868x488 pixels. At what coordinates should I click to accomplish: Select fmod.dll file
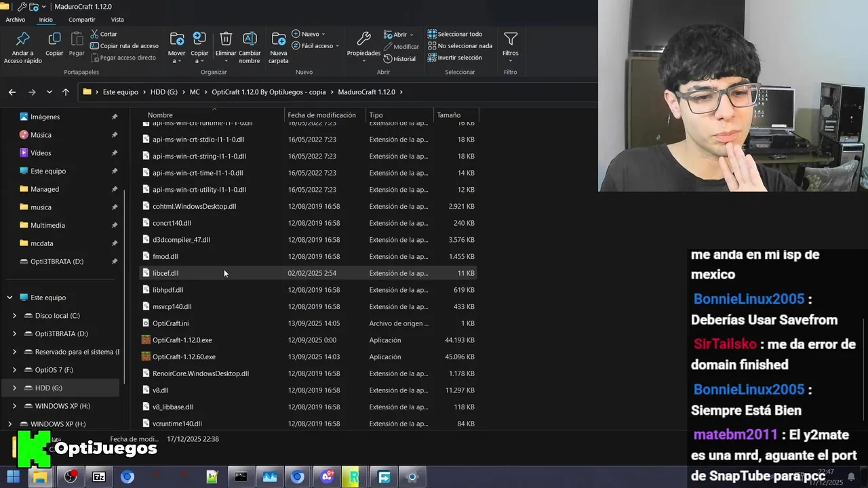pos(308,256)
